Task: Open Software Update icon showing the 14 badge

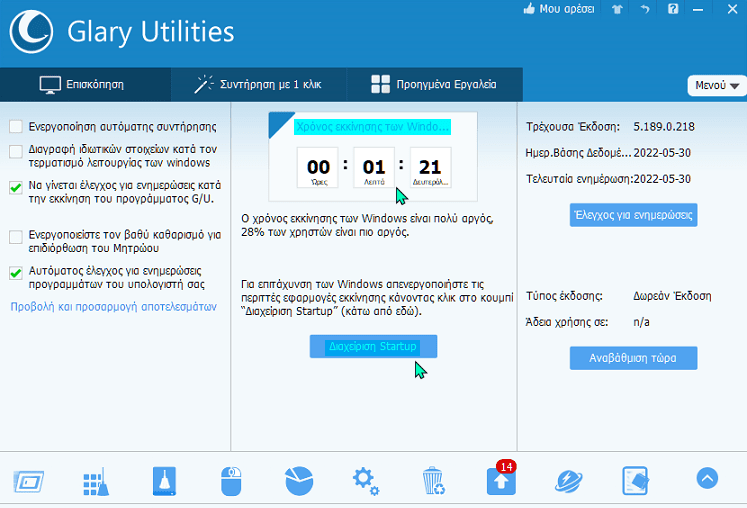Action: point(501,478)
